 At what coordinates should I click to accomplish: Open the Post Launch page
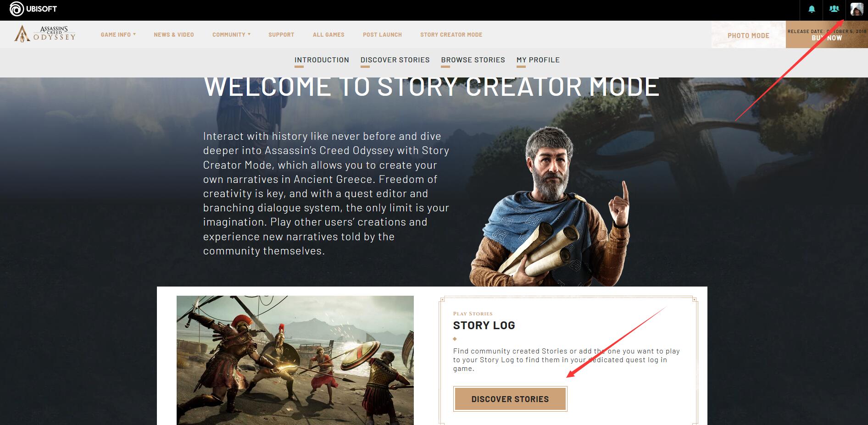coord(382,34)
